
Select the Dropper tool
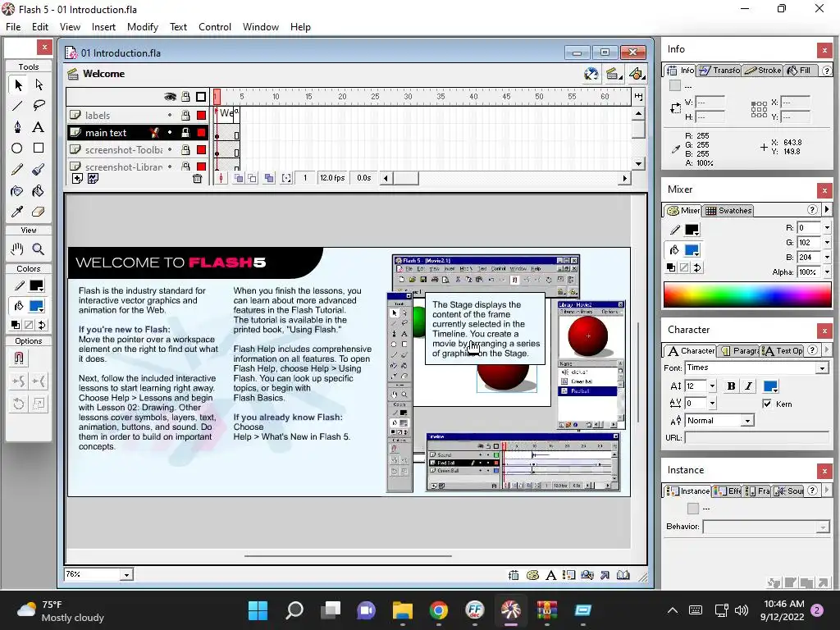coord(18,212)
